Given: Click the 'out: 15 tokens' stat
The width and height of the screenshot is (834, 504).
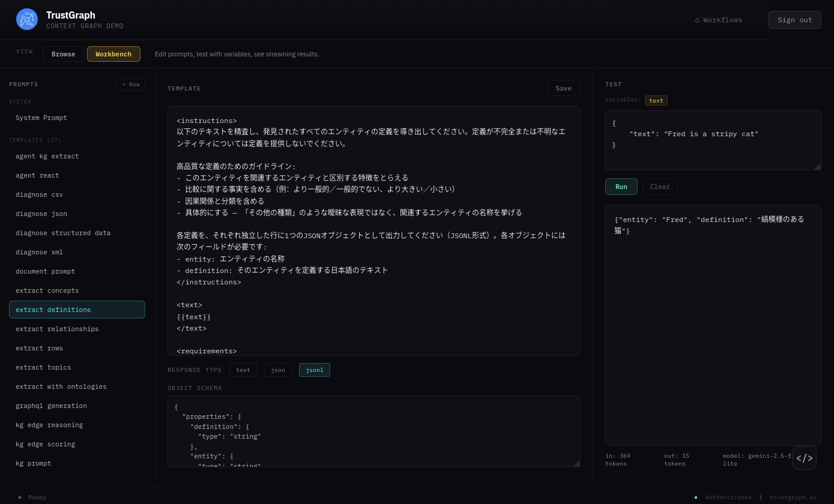Looking at the screenshot, I should coord(677,460).
